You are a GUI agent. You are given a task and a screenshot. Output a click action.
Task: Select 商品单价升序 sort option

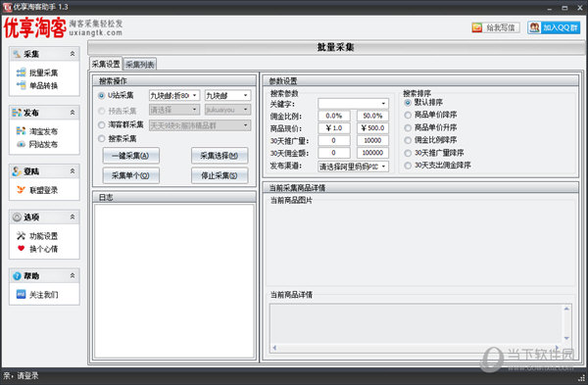[x=408, y=127]
